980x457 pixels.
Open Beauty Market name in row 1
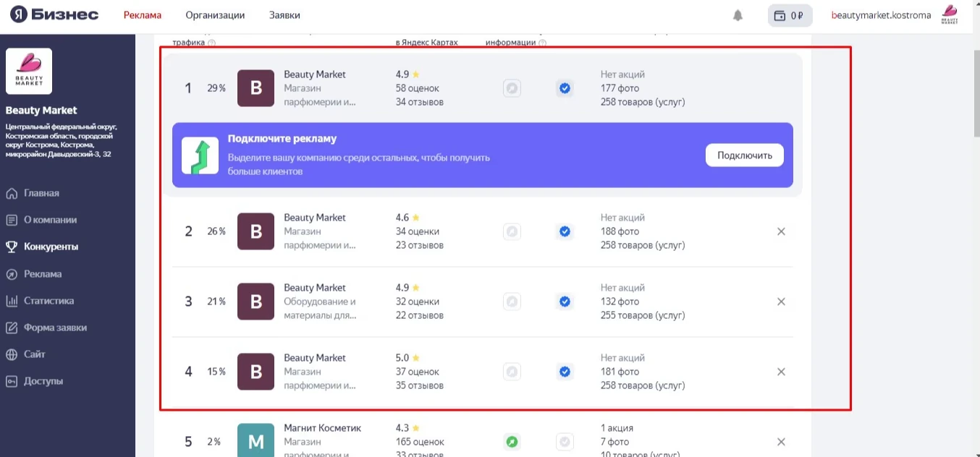[x=315, y=74]
